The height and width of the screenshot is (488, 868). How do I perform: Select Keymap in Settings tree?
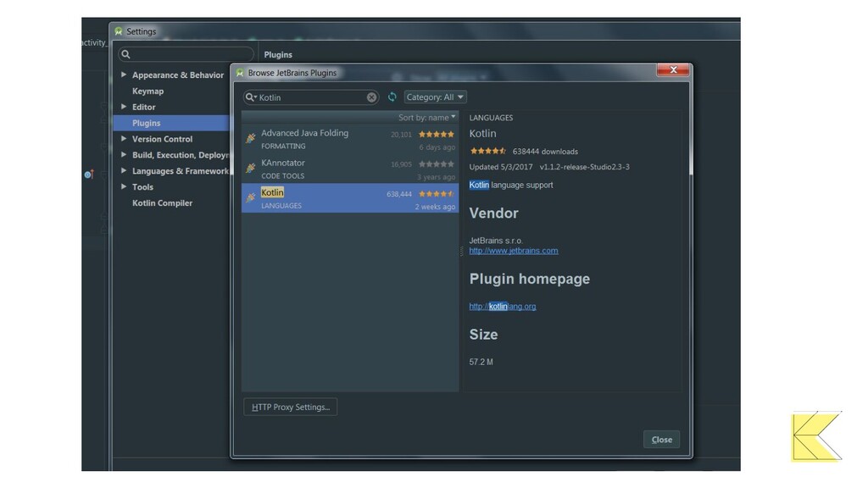click(x=147, y=91)
